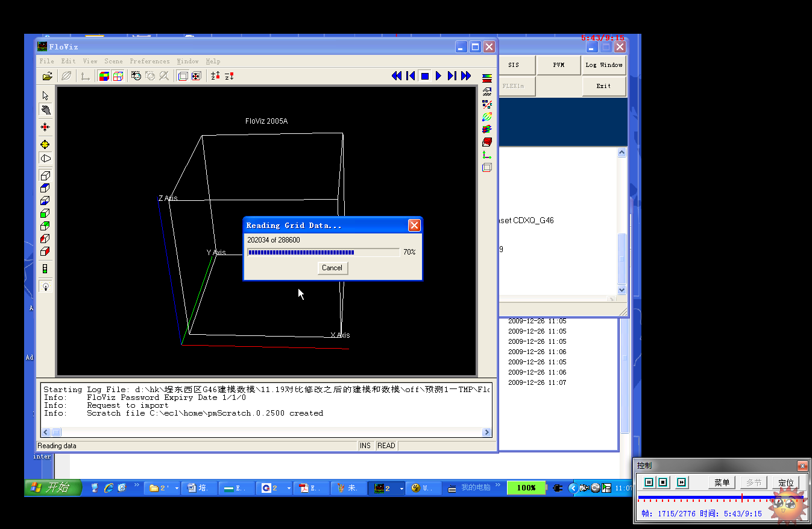Open the Window menu

187,61
